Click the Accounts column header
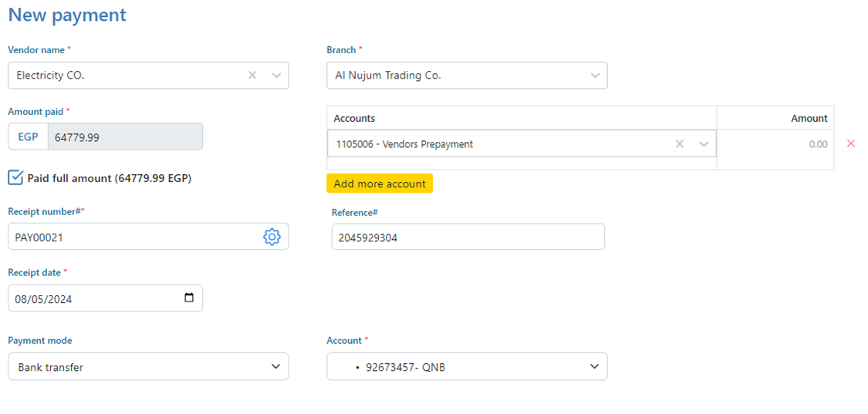The image size is (868, 414). click(354, 118)
